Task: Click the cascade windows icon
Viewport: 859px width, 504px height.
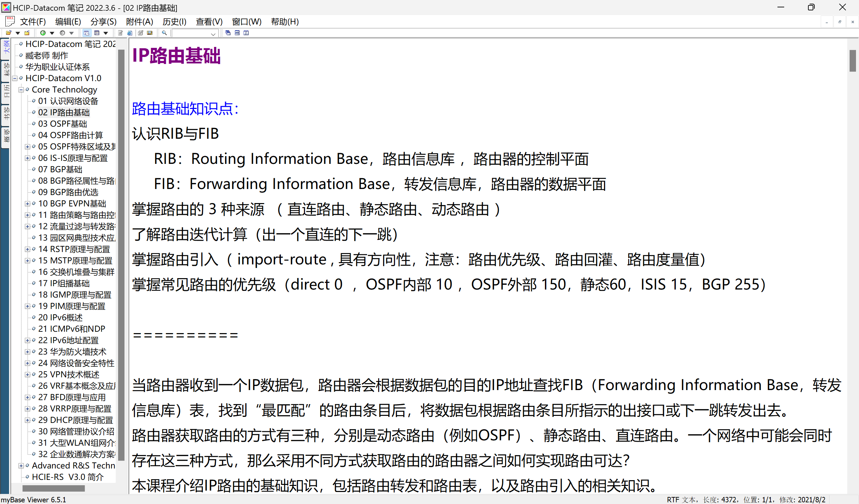Action: [228, 33]
